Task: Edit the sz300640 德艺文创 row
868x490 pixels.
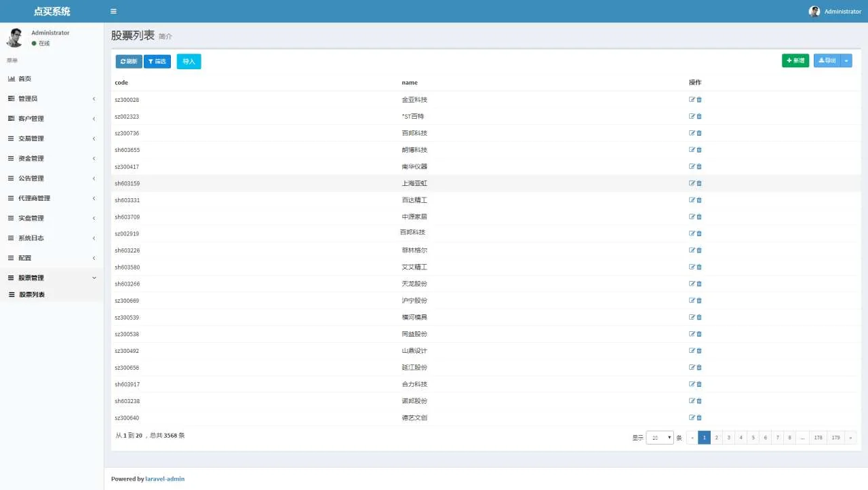Action: 692,418
